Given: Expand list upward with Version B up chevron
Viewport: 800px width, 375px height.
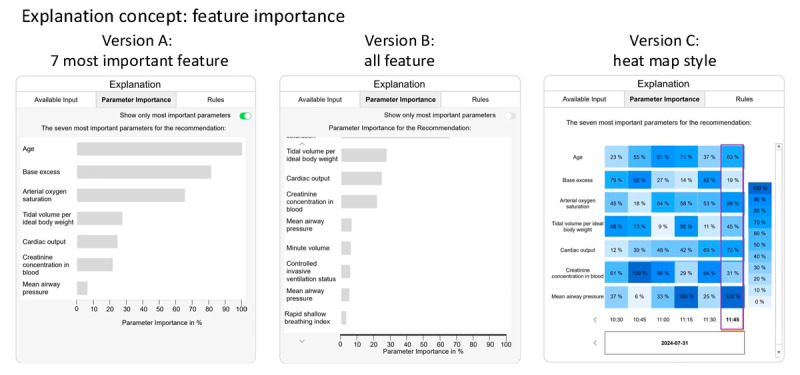Looking at the screenshot, I should [x=302, y=144].
